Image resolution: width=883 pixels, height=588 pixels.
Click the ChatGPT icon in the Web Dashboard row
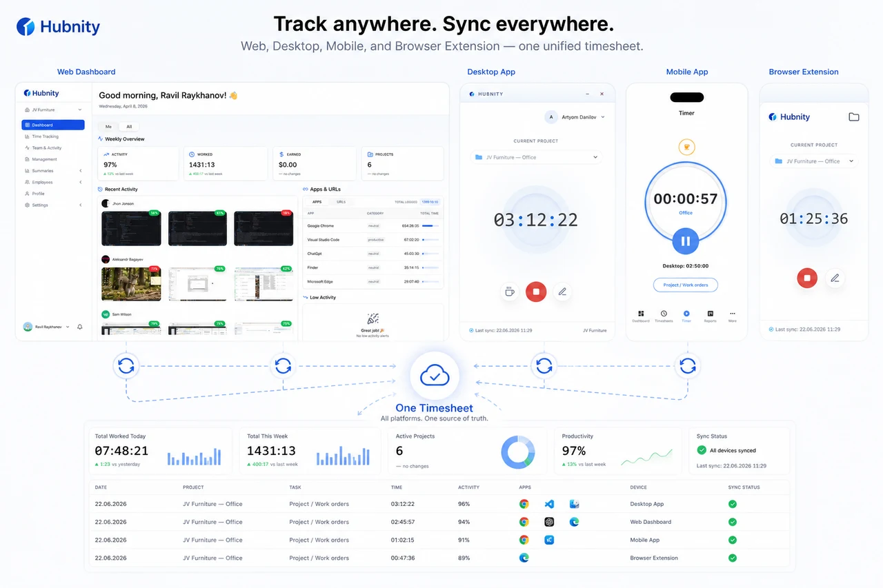coord(549,522)
